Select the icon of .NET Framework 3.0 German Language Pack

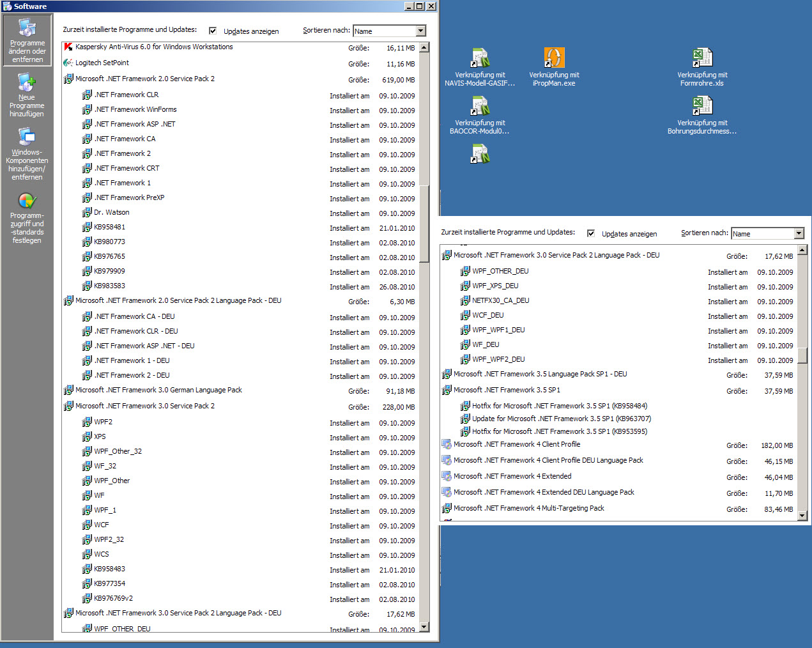click(x=68, y=390)
